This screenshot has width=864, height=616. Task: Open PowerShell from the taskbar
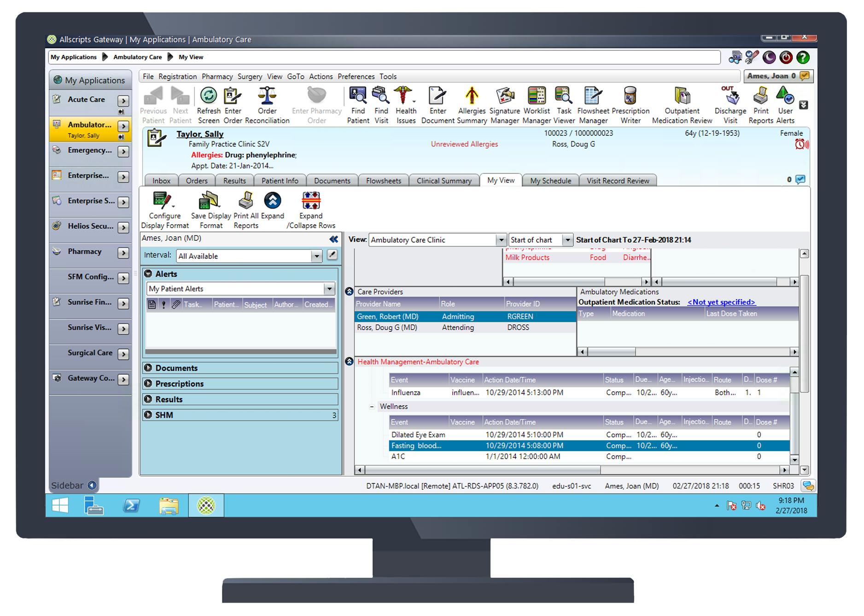click(131, 506)
